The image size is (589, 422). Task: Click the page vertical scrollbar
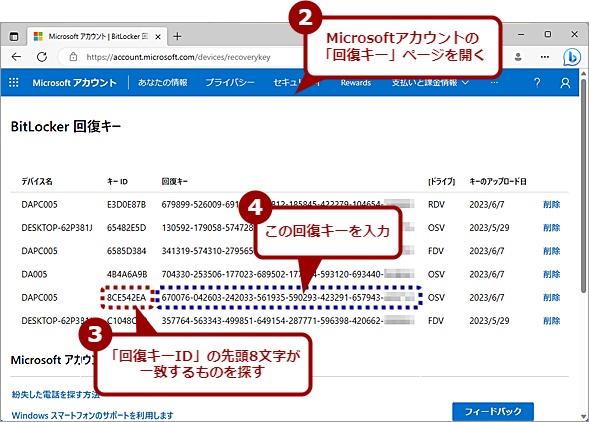583,185
